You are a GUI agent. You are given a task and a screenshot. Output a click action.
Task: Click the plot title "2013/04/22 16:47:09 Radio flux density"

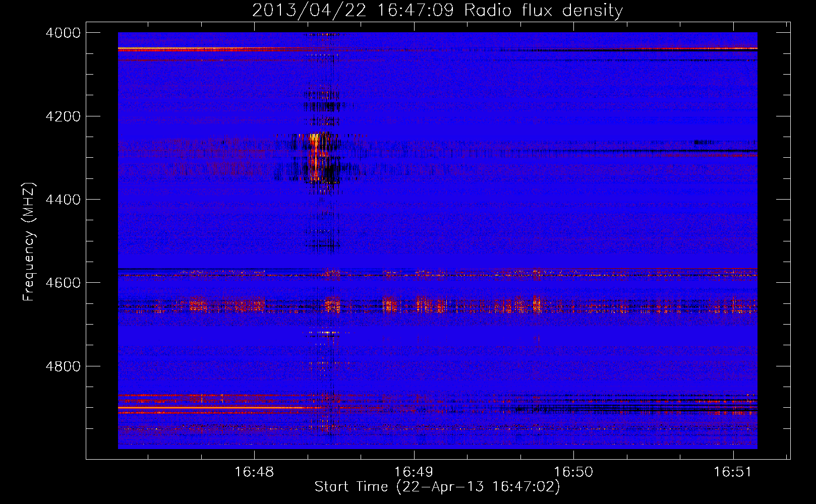[437, 10]
